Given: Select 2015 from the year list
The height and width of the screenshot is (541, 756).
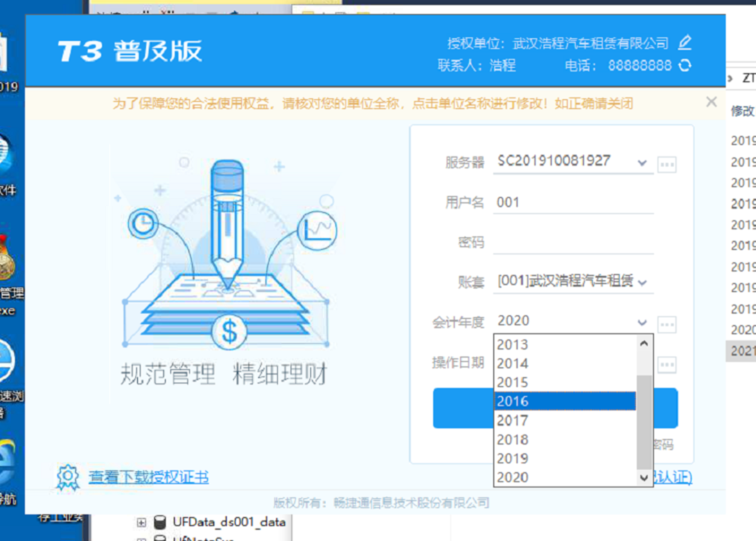Looking at the screenshot, I should pos(565,383).
